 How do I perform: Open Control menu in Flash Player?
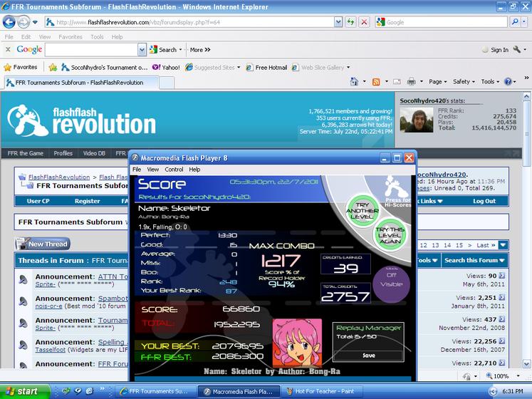click(174, 169)
